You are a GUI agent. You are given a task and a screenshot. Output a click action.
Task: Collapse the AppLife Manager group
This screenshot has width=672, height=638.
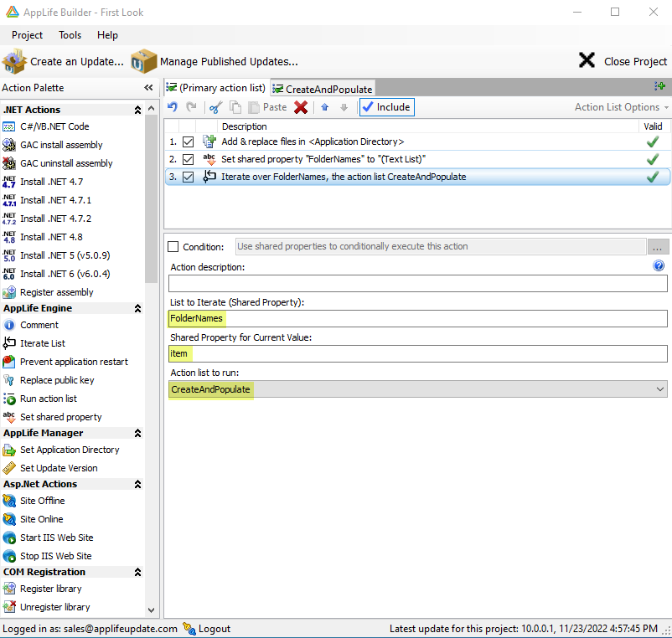[x=137, y=433]
